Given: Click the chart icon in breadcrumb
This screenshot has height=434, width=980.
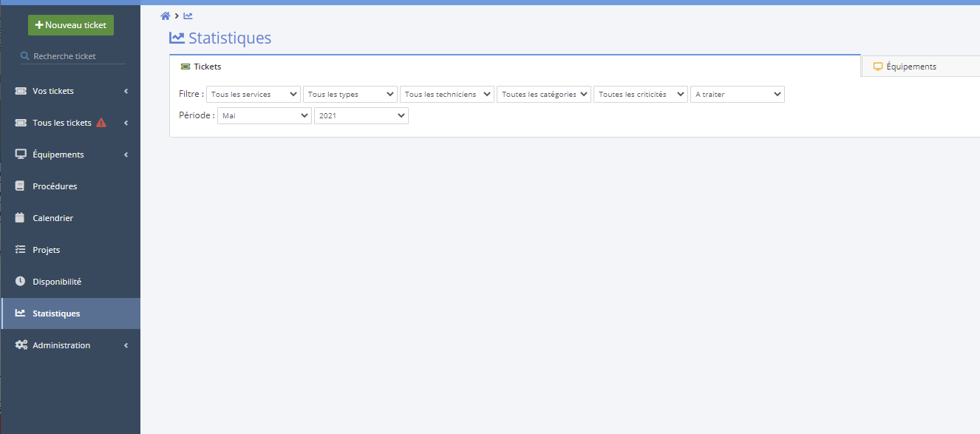Looking at the screenshot, I should [188, 16].
